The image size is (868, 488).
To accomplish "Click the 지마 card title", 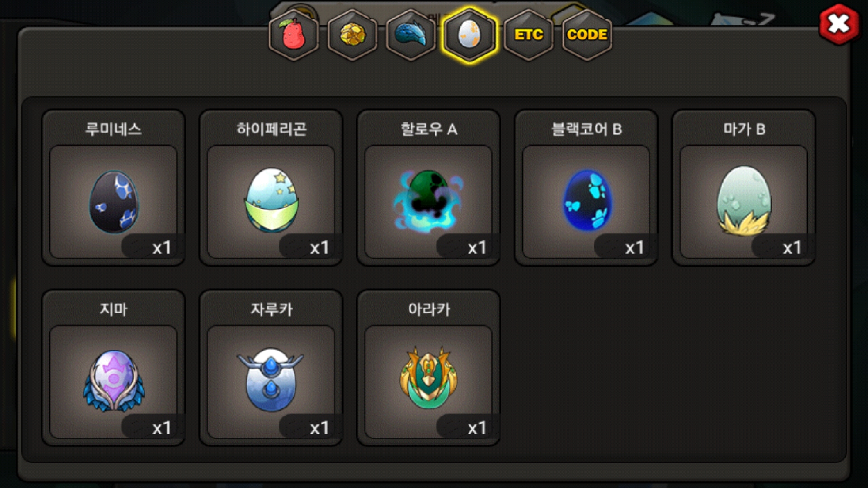I will point(113,309).
